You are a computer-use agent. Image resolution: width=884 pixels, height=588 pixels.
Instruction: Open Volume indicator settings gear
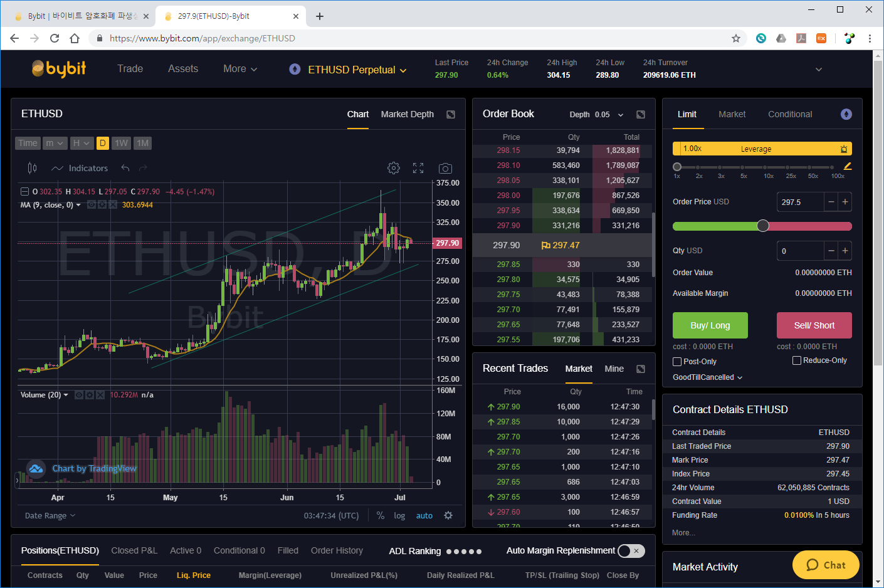[90, 395]
